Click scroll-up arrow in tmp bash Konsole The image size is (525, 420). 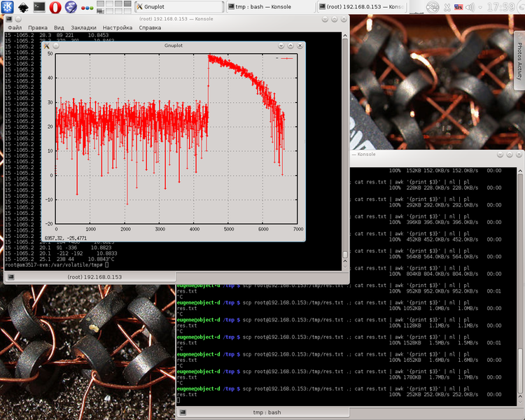point(520,171)
